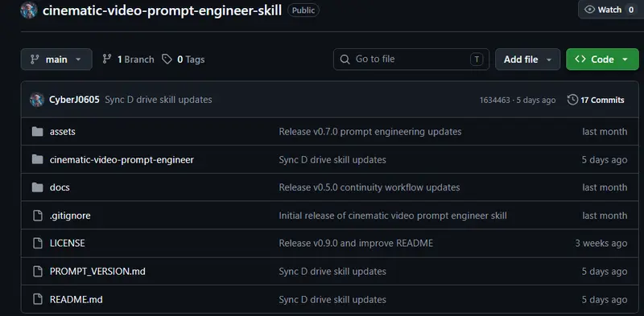Open the cinematic-video-prompt-engineer row commit message
The height and width of the screenshot is (316, 644).
tap(332, 160)
